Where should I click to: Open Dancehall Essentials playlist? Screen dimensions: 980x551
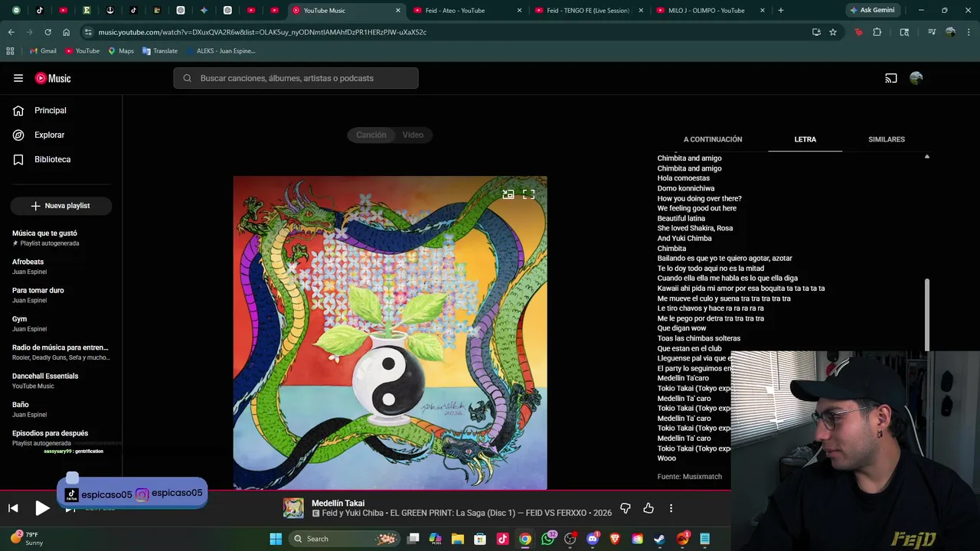61,380
